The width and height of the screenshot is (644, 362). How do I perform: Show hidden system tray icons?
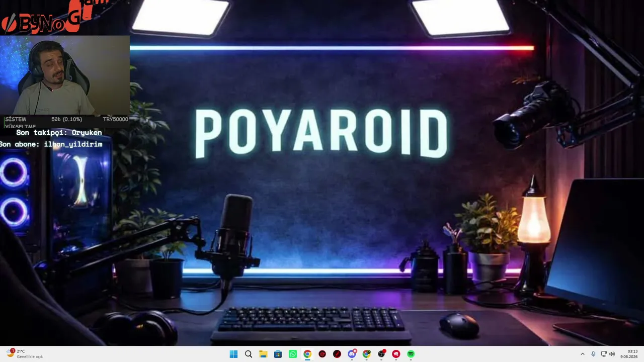click(x=583, y=354)
